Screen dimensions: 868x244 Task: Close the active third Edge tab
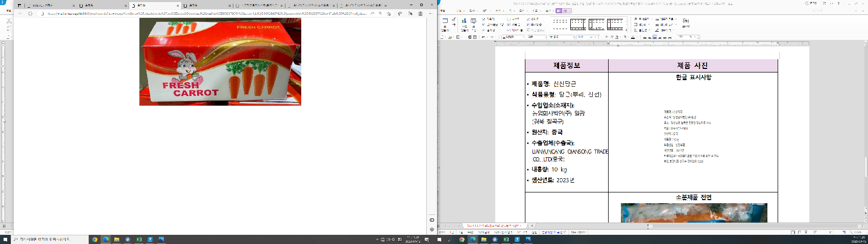pos(178,6)
